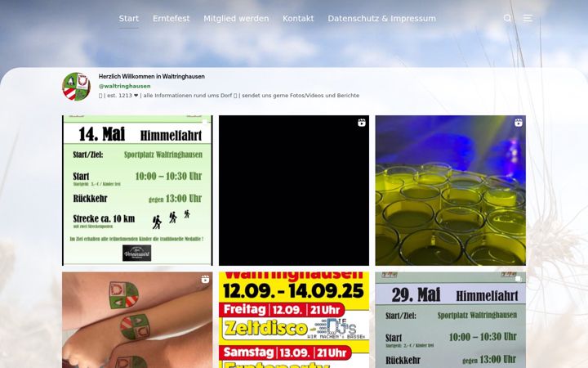Click reel icon on arm tattoo post
The image size is (588, 368).
pyautogui.click(x=205, y=279)
